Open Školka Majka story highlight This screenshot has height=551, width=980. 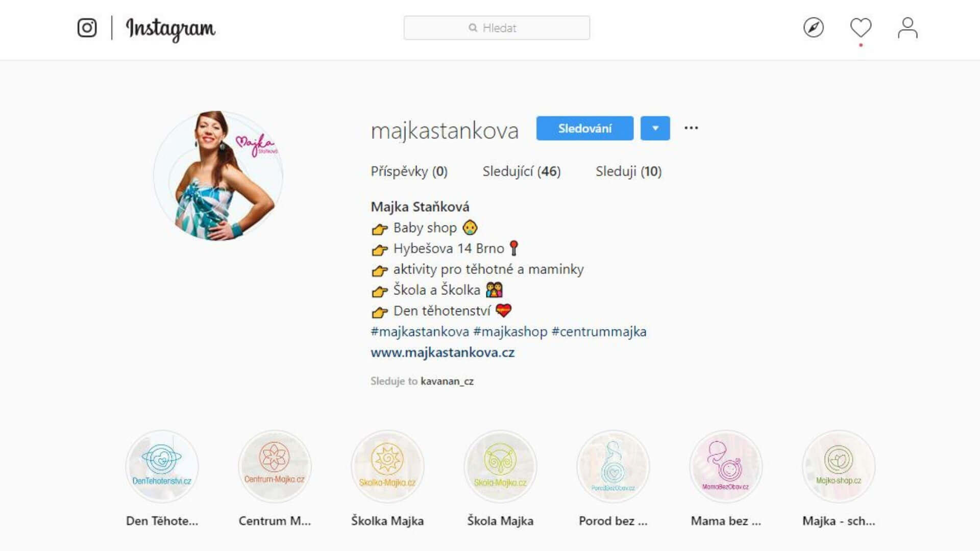[387, 466]
